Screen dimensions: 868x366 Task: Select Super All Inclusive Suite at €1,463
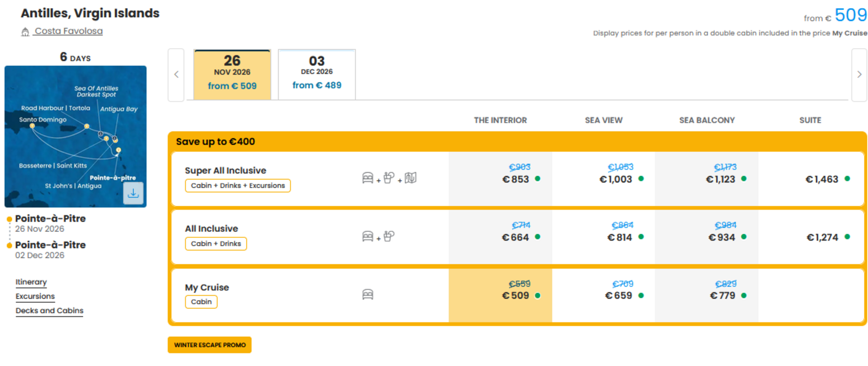[811, 179]
